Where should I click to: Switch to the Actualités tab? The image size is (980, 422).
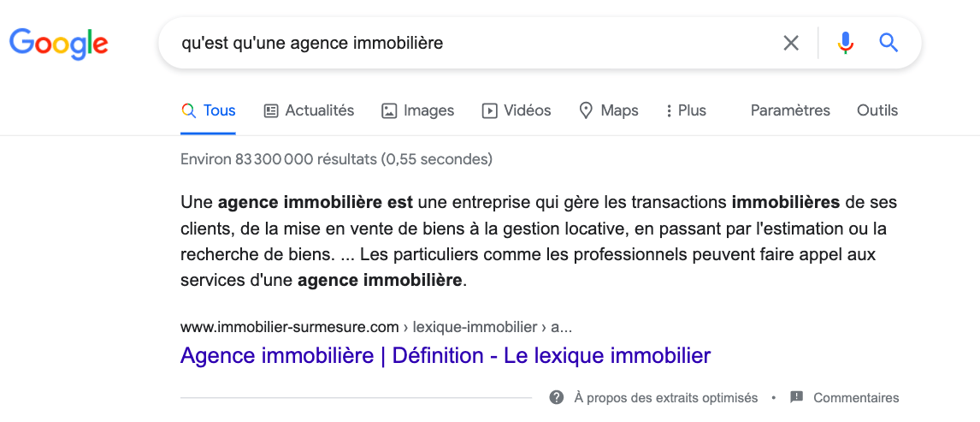click(x=319, y=110)
